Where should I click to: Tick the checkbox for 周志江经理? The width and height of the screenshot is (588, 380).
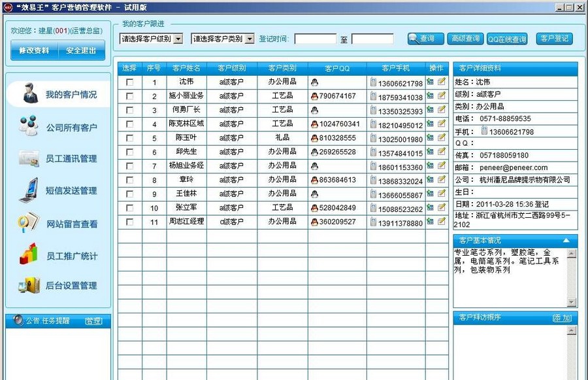tap(129, 221)
